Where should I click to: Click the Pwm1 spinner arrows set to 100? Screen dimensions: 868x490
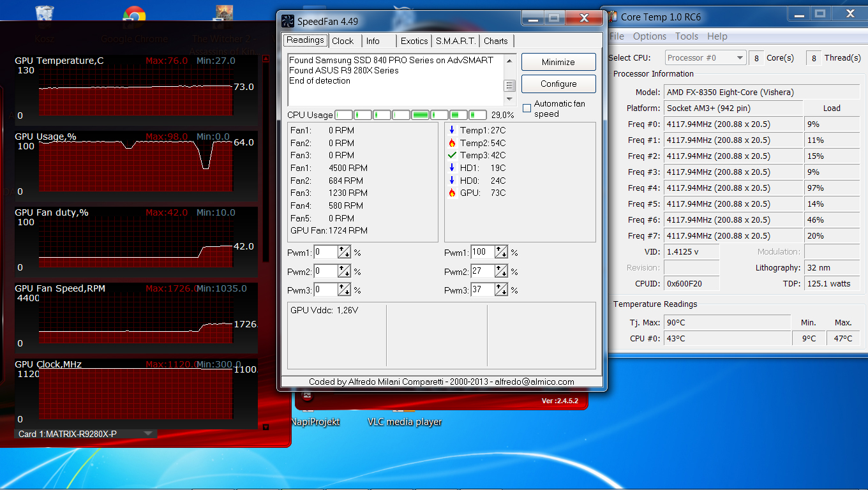502,252
